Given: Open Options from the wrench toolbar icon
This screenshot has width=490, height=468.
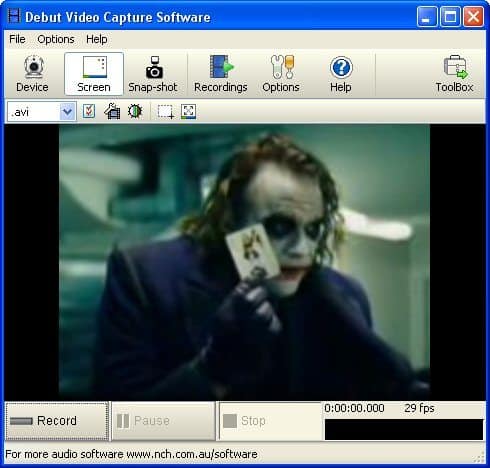Looking at the screenshot, I should pos(281,74).
